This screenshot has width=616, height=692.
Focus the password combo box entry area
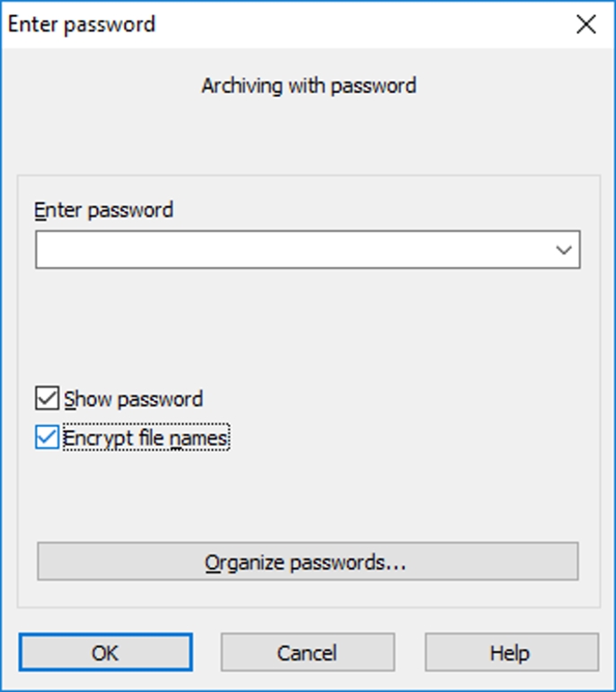coord(292,250)
